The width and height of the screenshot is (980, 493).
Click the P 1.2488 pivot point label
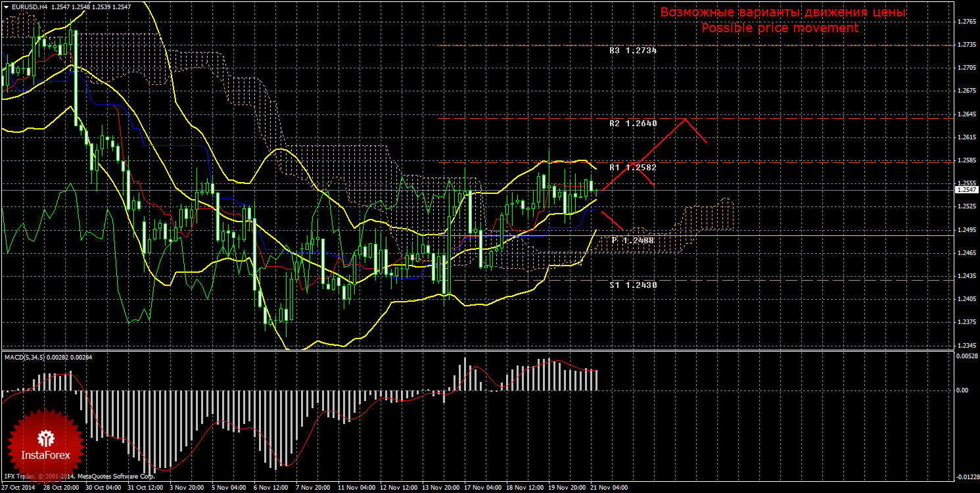pyautogui.click(x=633, y=241)
